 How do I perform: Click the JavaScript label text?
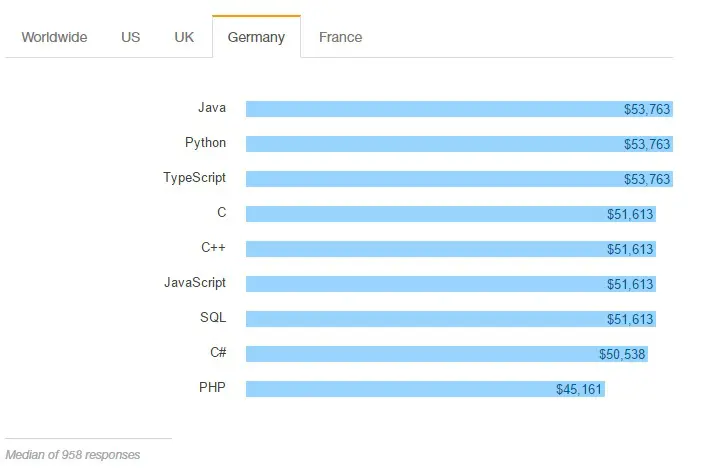pyautogui.click(x=195, y=283)
